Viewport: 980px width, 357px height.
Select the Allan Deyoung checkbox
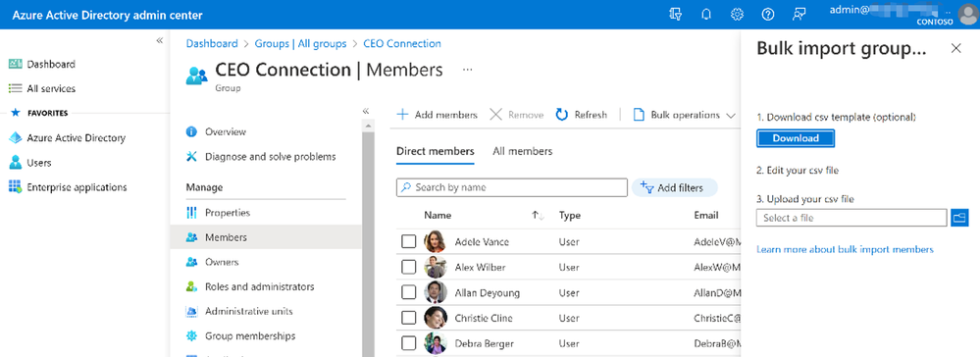[408, 292]
